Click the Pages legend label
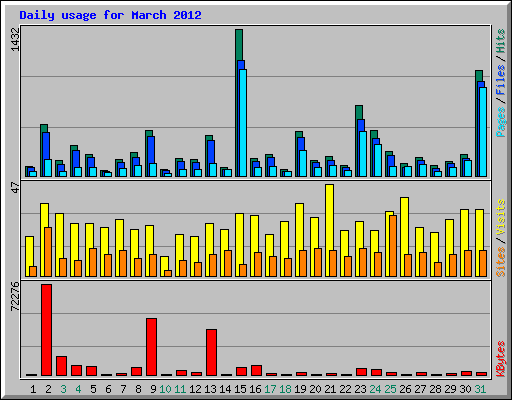The image size is (512, 400). (501, 122)
